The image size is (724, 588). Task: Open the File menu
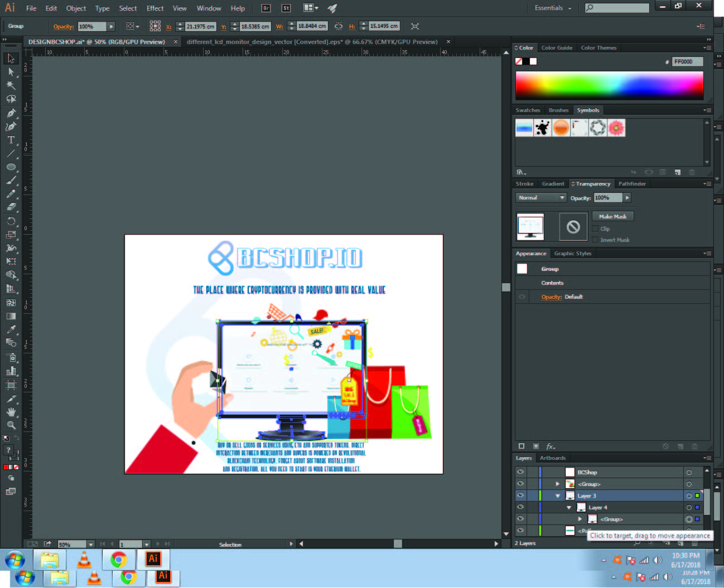pyautogui.click(x=31, y=8)
